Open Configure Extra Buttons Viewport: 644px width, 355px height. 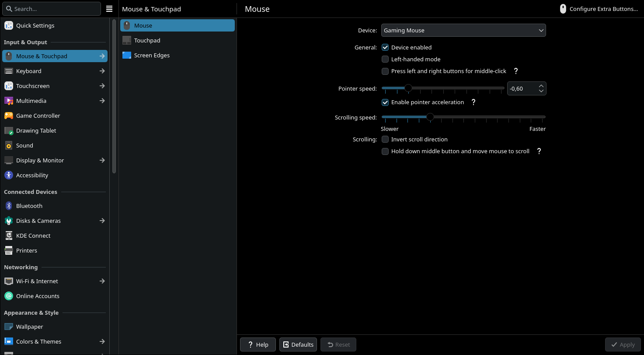[x=599, y=9]
